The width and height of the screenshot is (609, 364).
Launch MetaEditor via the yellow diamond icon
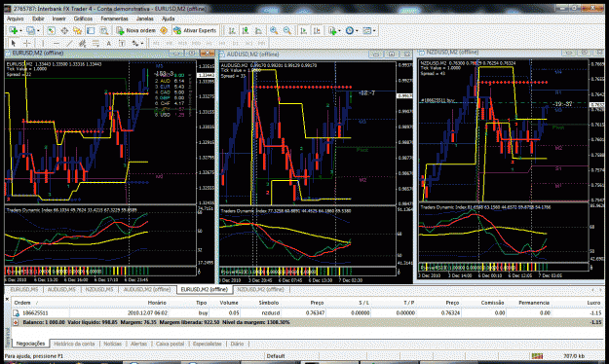164,30
